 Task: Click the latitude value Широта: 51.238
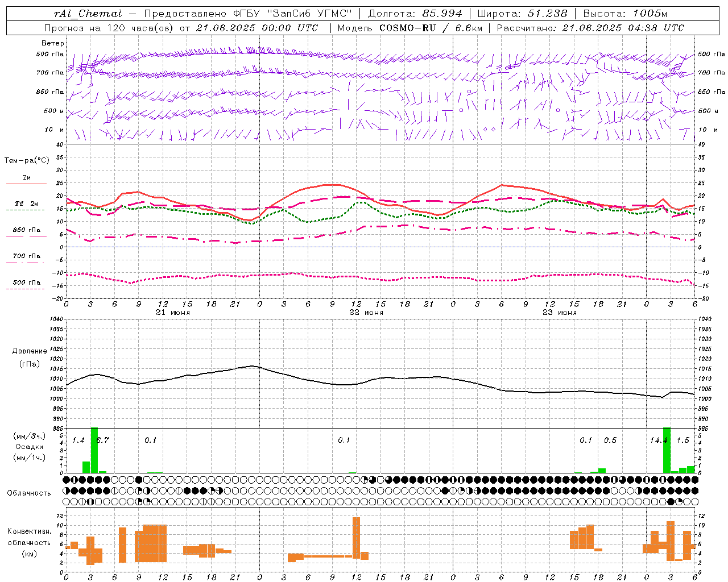(x=522, y=14)
